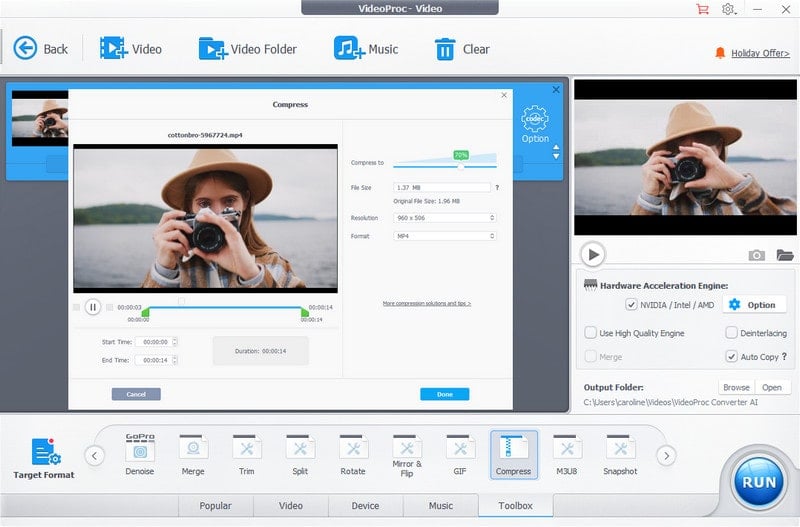Open settings gear in title bar
Image resolution: width=800 pixels, height=527 pixels.
(x=728, y=9)
